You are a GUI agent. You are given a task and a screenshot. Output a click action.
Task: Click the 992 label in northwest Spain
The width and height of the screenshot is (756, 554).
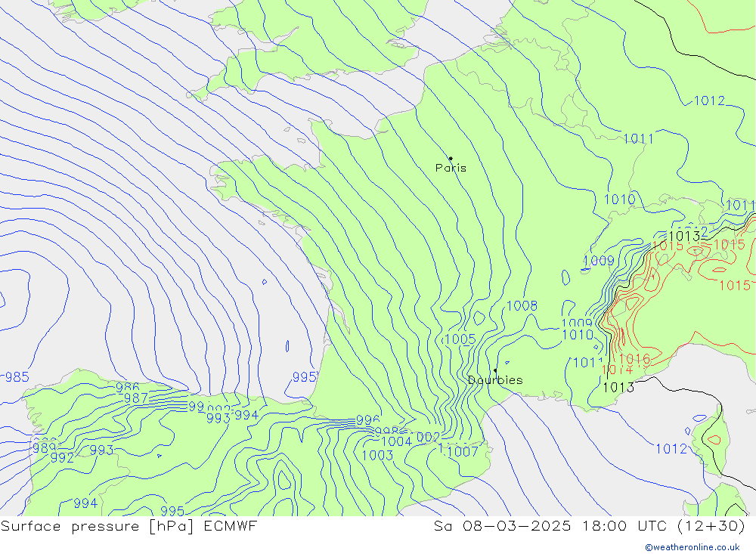tap(62, 457)
